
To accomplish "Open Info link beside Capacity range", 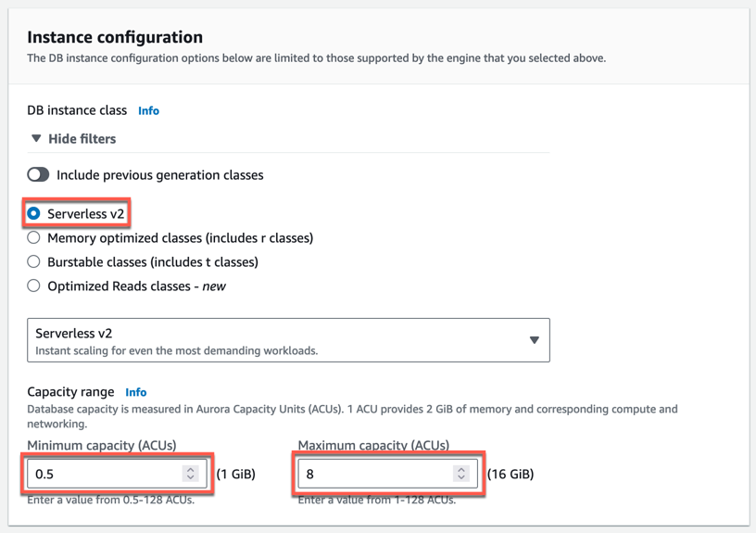I will [136, 393].
